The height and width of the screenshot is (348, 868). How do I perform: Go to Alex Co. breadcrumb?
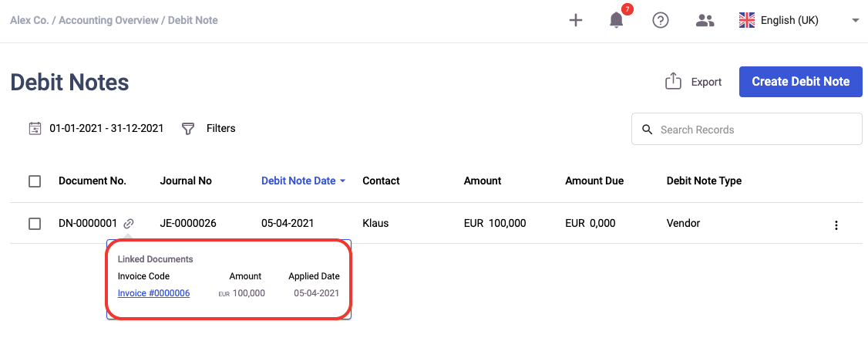coord(29,21)
